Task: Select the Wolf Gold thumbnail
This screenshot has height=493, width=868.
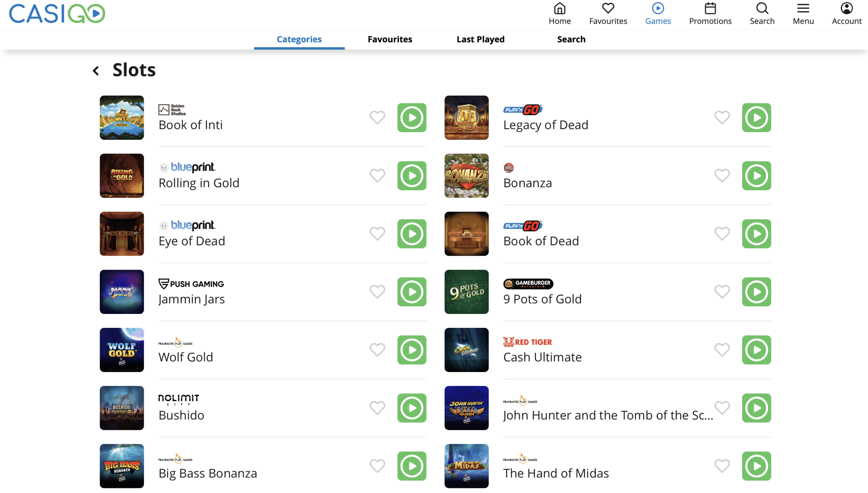Action: 122,350
